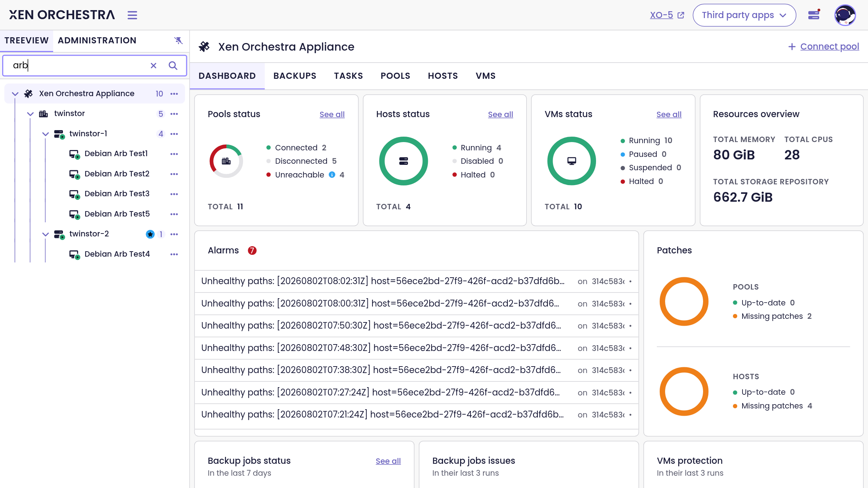Open more options for Debian Arb Test4
Viewport: 868px width, 488px height.
tap(174, 254)
